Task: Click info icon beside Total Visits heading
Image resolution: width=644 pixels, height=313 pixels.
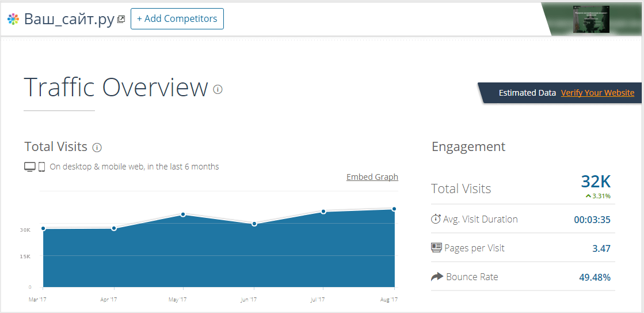Action: click(97, 147)
